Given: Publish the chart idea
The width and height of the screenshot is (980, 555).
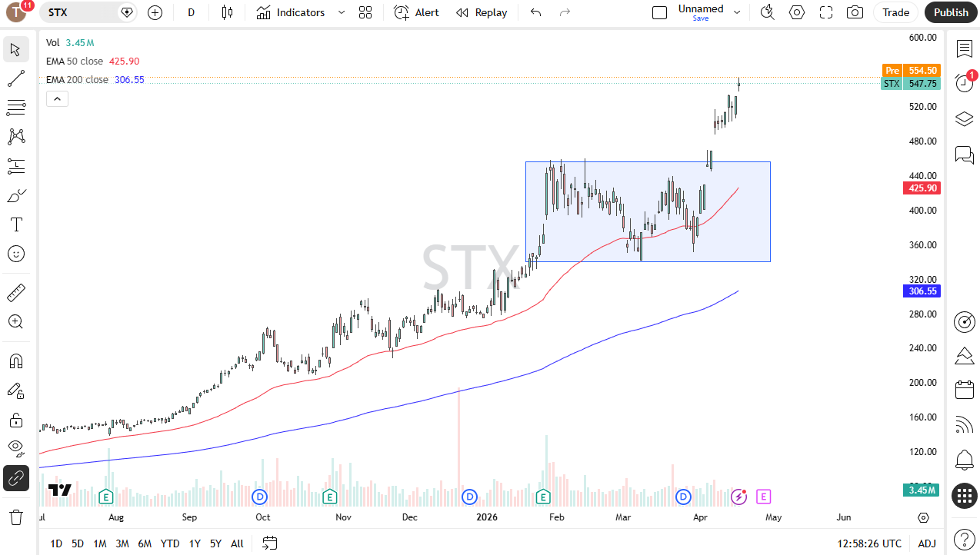Looking at the screenshot, I should pos(952,12).
